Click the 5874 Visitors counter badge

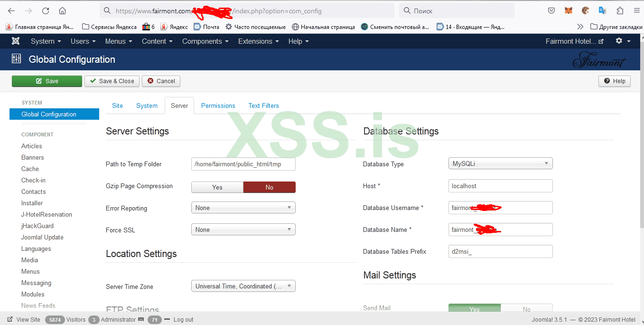point(55,320)
